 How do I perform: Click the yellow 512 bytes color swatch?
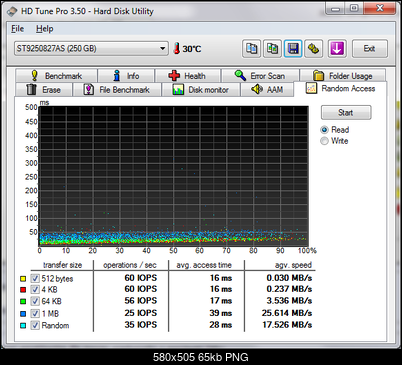23,279
